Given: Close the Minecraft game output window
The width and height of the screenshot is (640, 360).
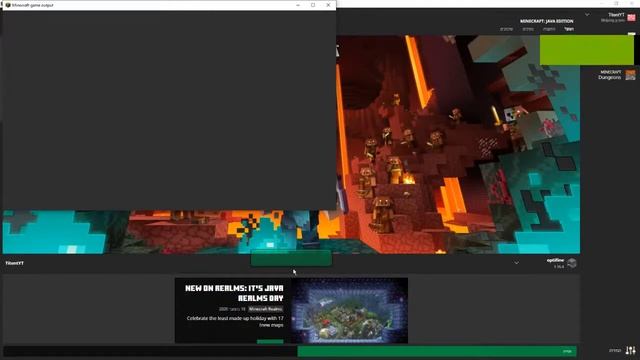Looking at the screenshot, I should coord(329,5).
